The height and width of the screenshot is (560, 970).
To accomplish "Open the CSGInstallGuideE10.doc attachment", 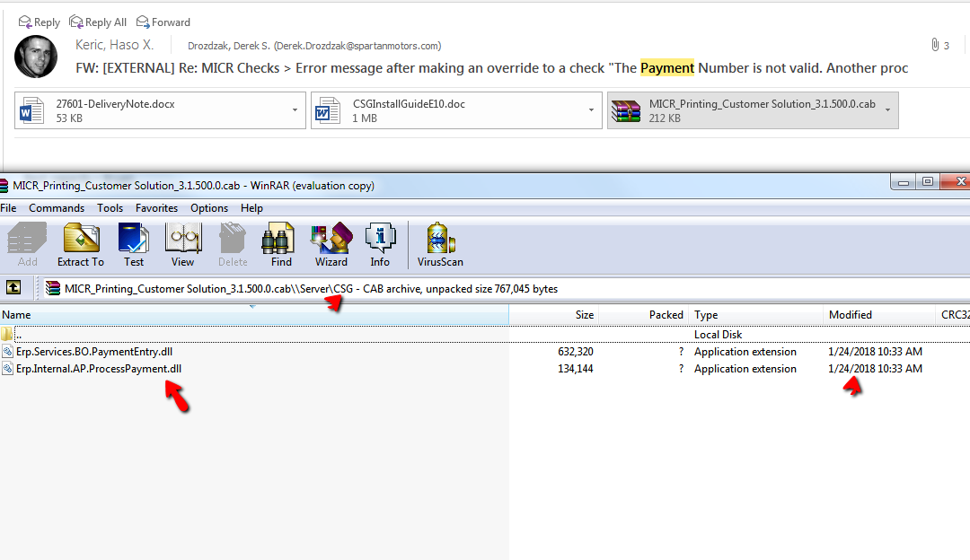I will point(456,110).
